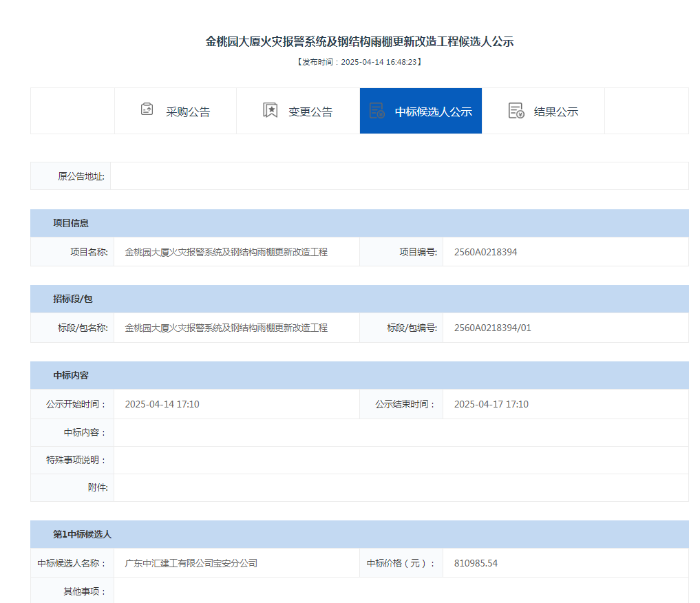700x603 pixels.
Task: Switch to the 变更公告 tab
Action: click(298, 111)
